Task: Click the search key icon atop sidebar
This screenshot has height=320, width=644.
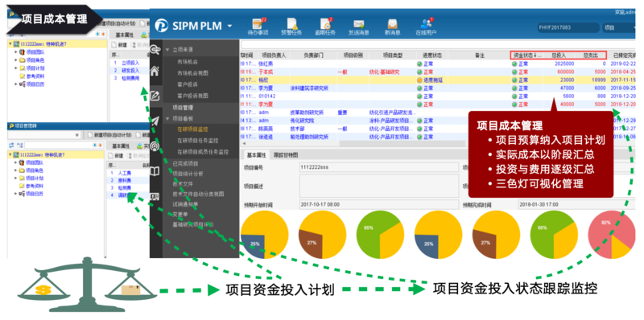Action: (155, 50)
